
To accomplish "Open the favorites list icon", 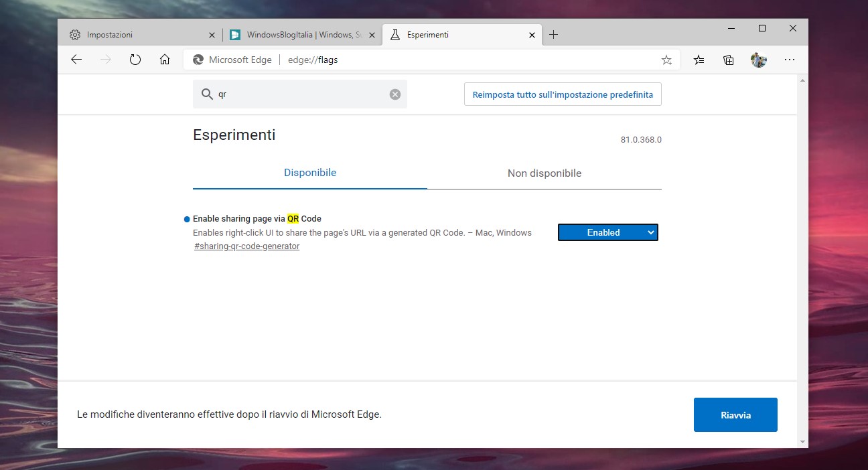I will (x=699, y=60).
